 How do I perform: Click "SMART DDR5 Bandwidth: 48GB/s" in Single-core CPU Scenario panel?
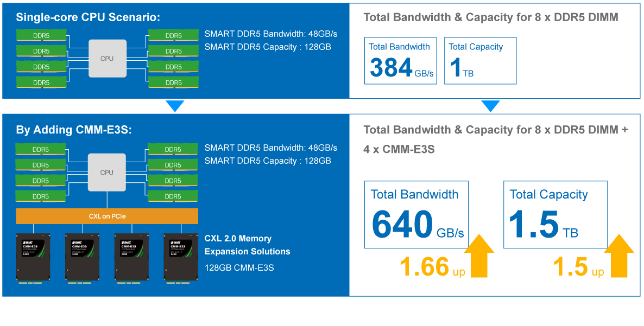point(270,34)
